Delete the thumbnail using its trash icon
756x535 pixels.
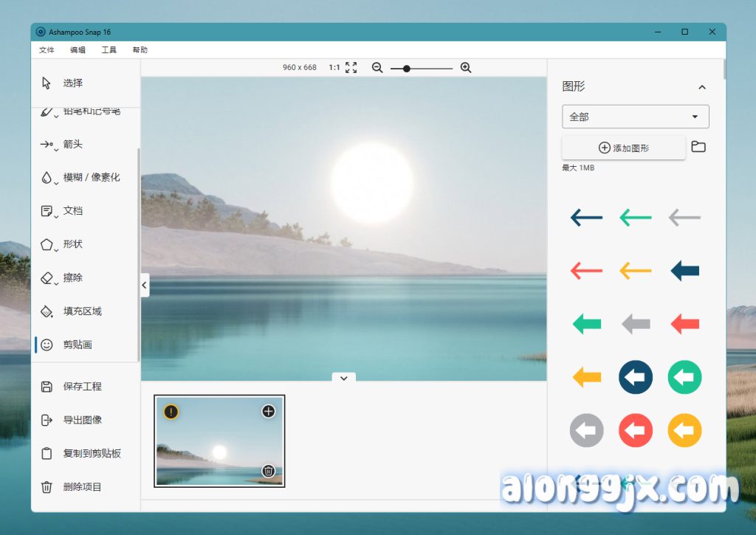point(269,471)
